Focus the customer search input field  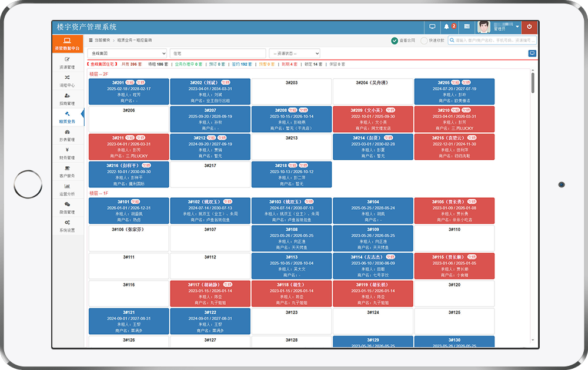pos(492,40)
